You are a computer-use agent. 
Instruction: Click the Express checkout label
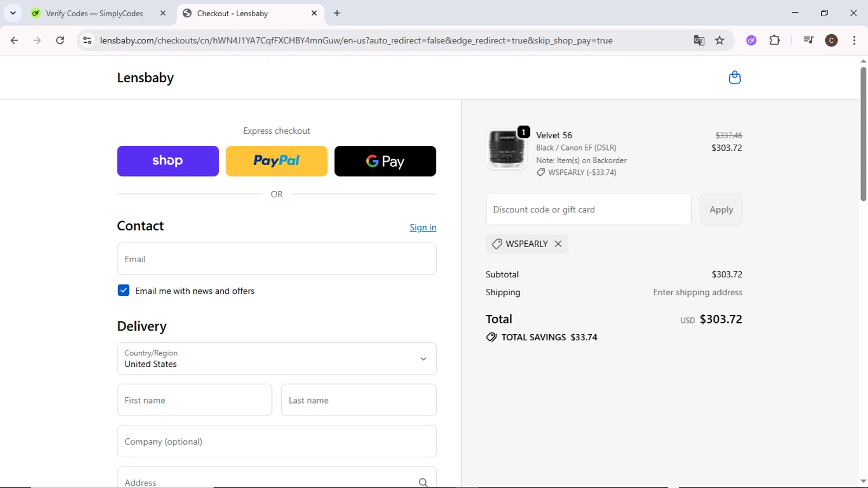coord(277,131)
